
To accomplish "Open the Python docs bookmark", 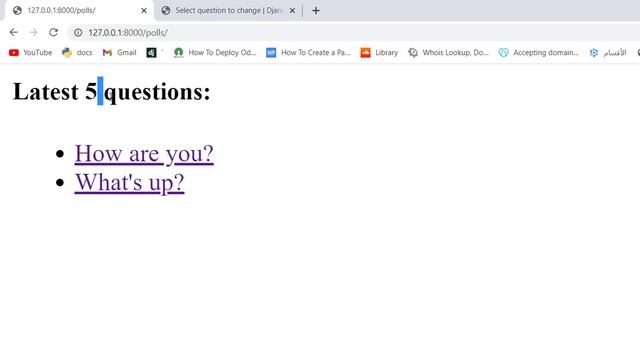I will 77,53.
